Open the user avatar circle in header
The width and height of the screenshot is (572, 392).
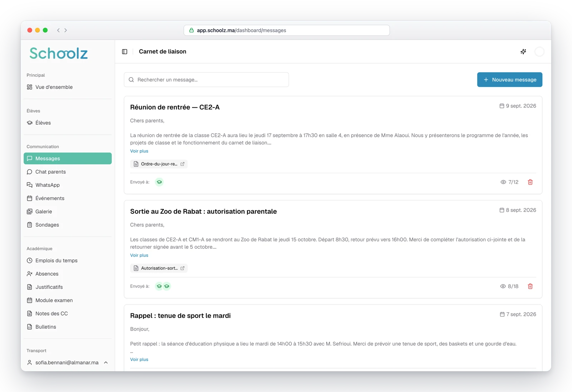pos(539,52)
